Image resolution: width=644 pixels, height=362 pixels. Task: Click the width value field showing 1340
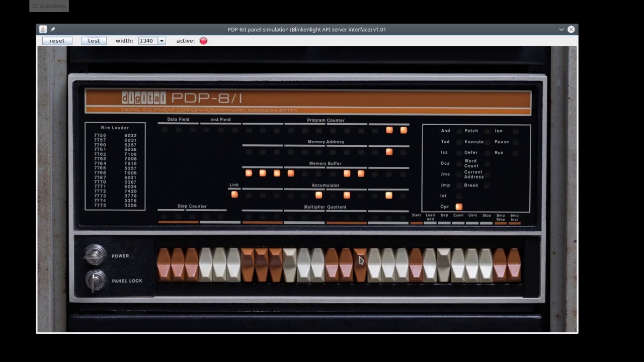coord(148,41)
